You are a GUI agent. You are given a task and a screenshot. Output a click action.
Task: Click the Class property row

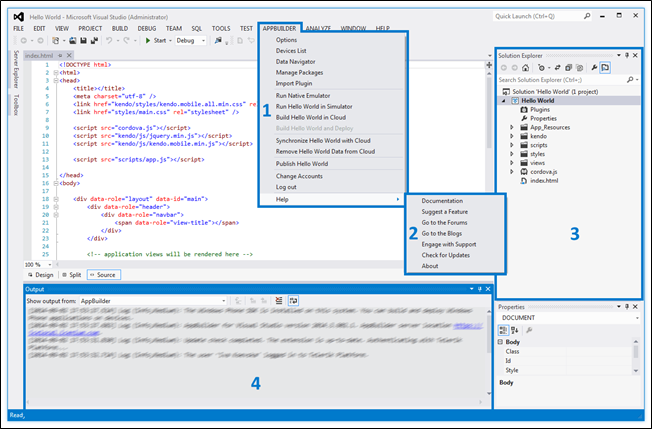pos(566,352)
